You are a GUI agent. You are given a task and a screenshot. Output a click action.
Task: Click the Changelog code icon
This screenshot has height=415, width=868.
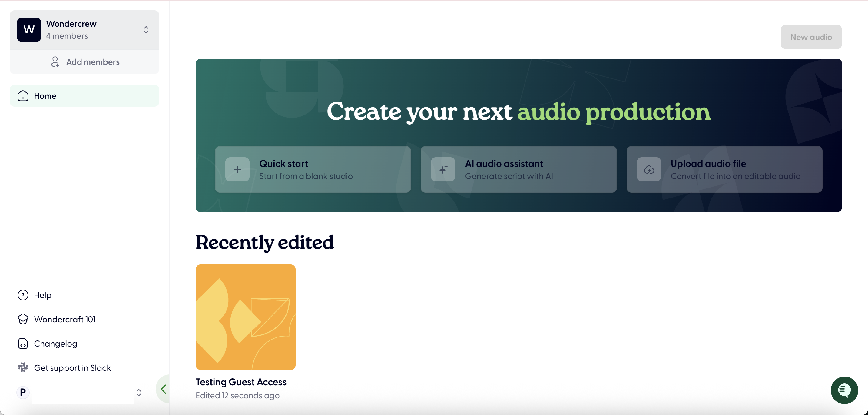coord(23,344)
